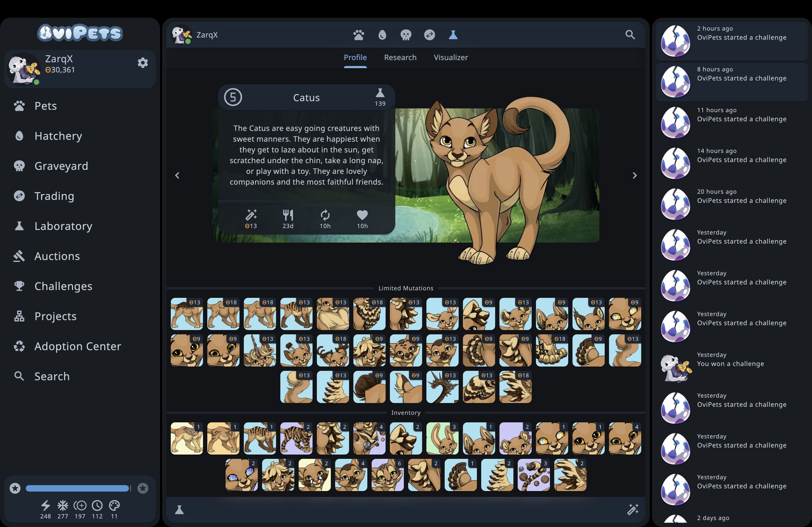
Task: Select the first Limited Mutations thumbnail
Action: point(187,314)
